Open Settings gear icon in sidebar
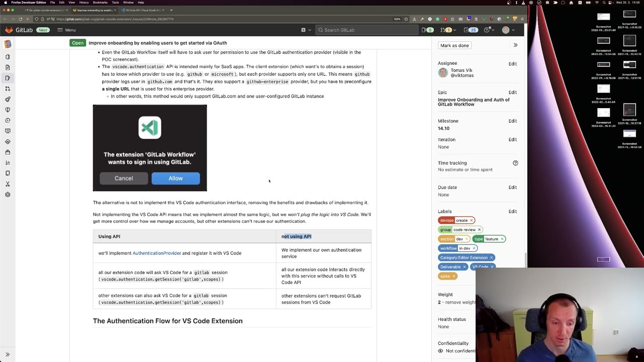644x362 pixels. point(8,195)
